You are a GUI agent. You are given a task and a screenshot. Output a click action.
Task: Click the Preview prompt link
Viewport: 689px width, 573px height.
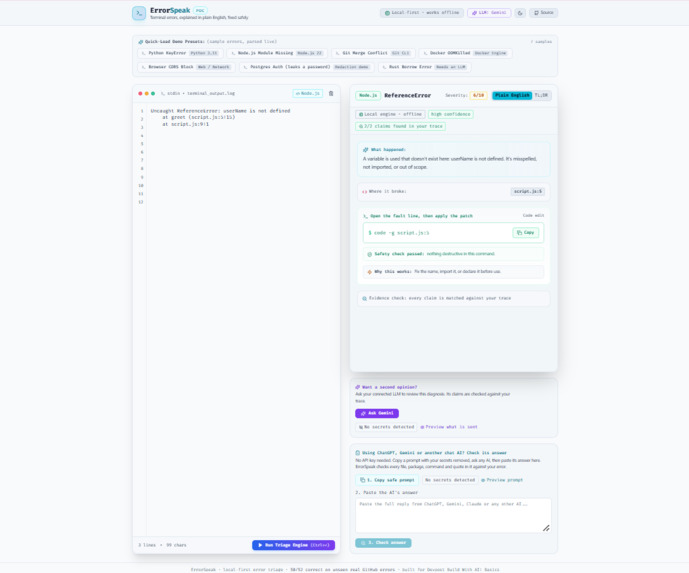[x=502, y=480]
